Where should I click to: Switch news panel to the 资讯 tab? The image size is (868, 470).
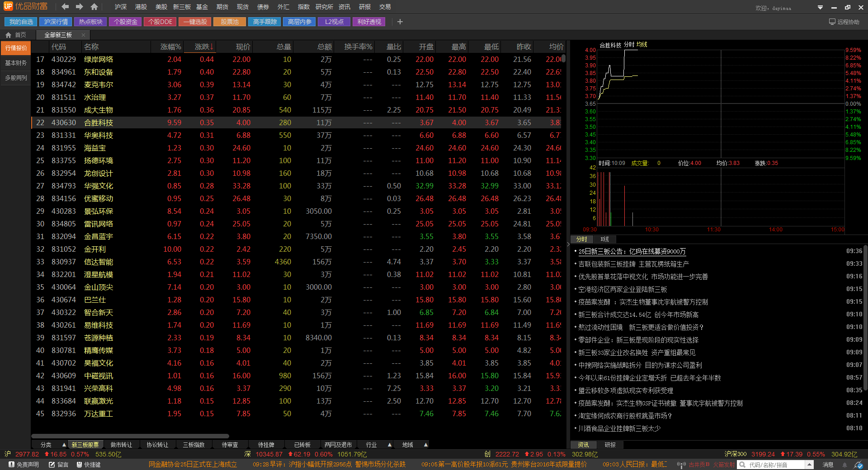583,445
